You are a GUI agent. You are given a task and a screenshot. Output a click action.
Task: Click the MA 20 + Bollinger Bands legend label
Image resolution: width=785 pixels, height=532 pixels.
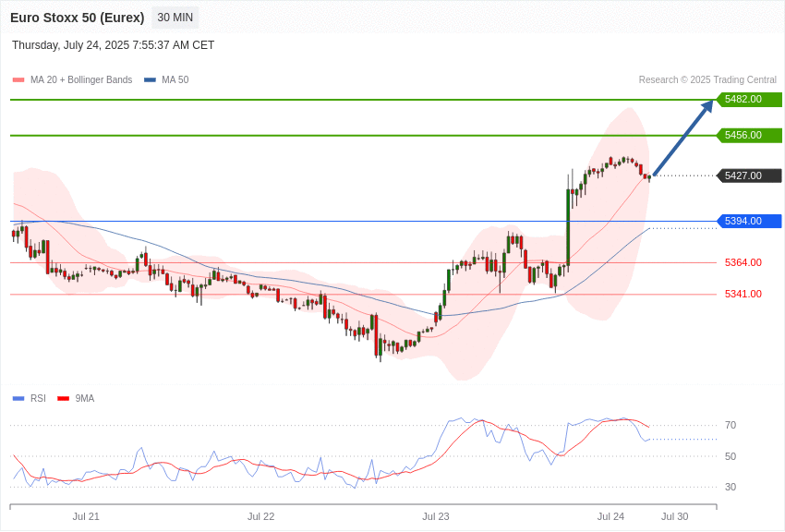point(81,80)
